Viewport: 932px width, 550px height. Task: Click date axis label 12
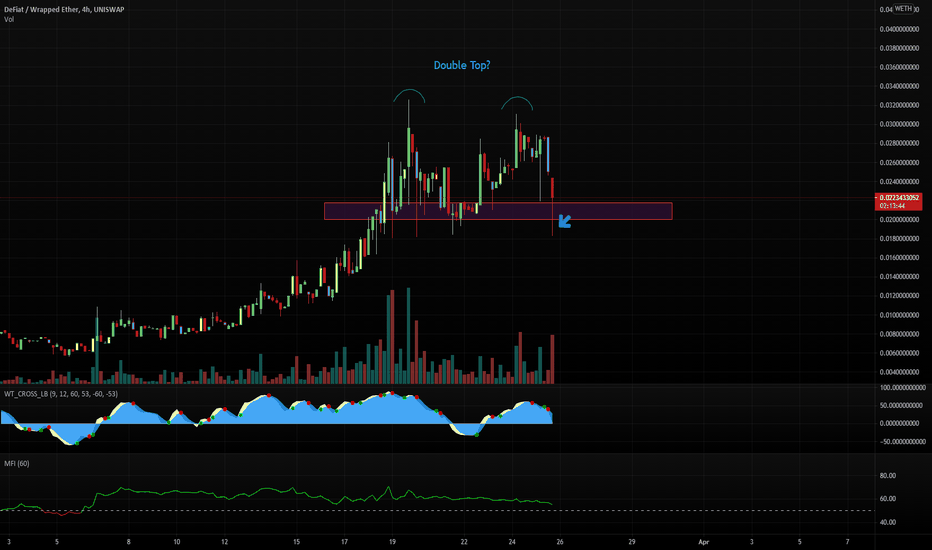tap(224, 542)
